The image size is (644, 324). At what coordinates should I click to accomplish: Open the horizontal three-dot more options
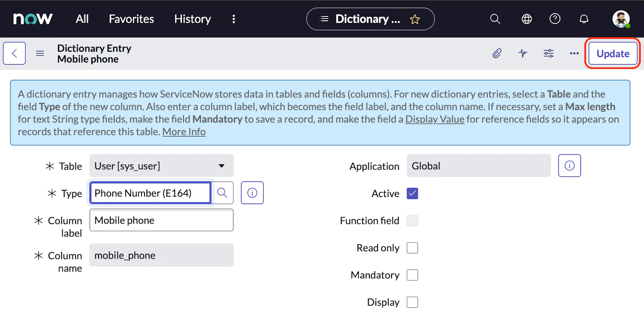(574, 53)
